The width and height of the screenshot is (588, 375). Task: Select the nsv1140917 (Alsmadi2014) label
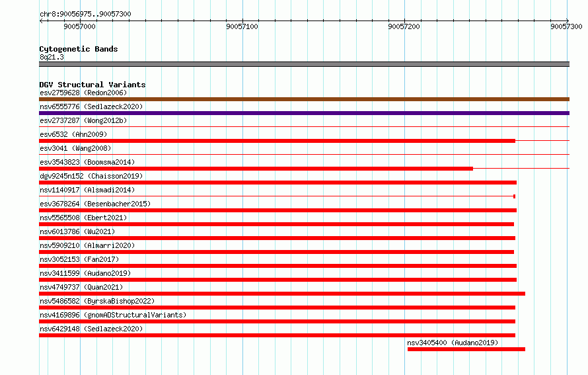click(87, 190)
